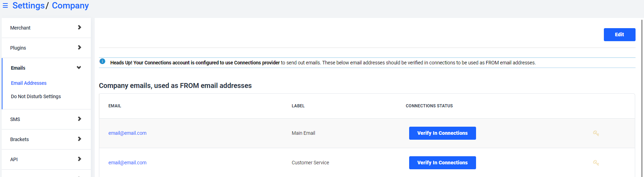Collapse the Emails section chevron

[x=79, y=68]
